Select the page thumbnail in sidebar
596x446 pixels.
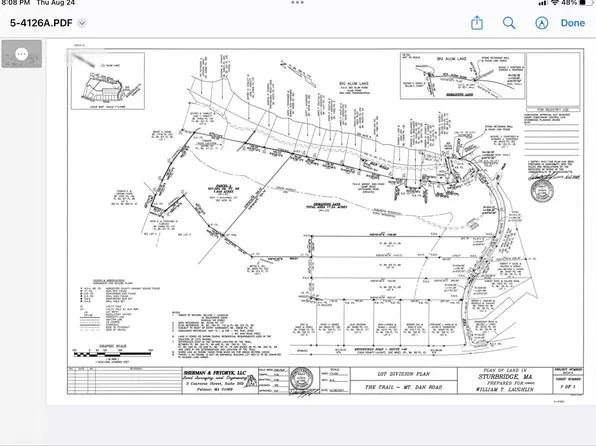[x=22, y=54]
